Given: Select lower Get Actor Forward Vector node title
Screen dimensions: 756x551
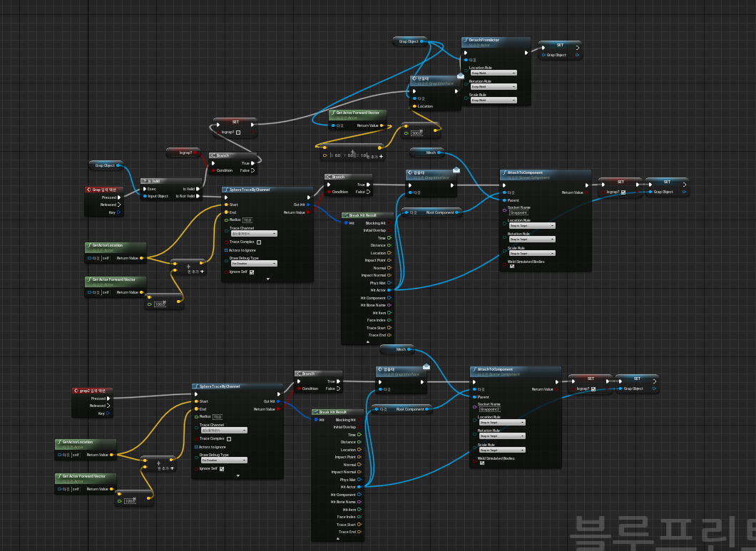Looking at the screenshot, I should (84, 476).
